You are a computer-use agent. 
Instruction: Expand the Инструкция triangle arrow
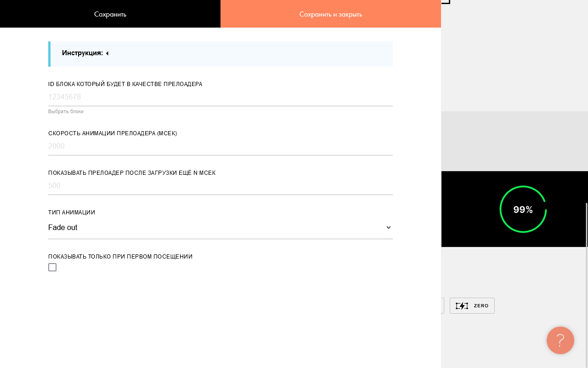pyautogui.click(x=107, y=53)
